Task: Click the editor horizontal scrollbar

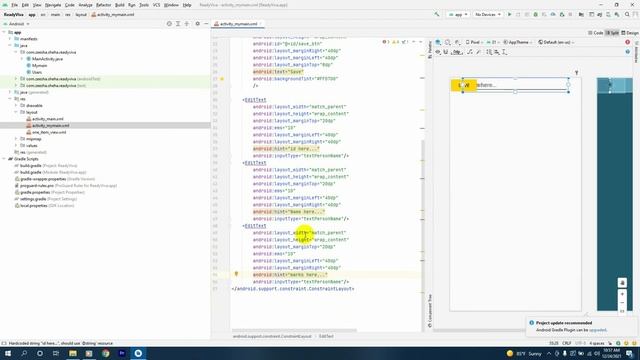Action: (294, 331)
